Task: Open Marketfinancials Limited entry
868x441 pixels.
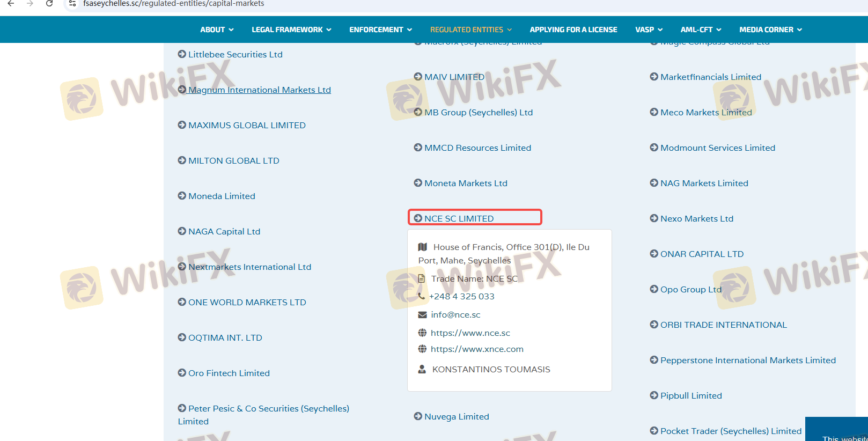Action: click(x=711, y=77)
